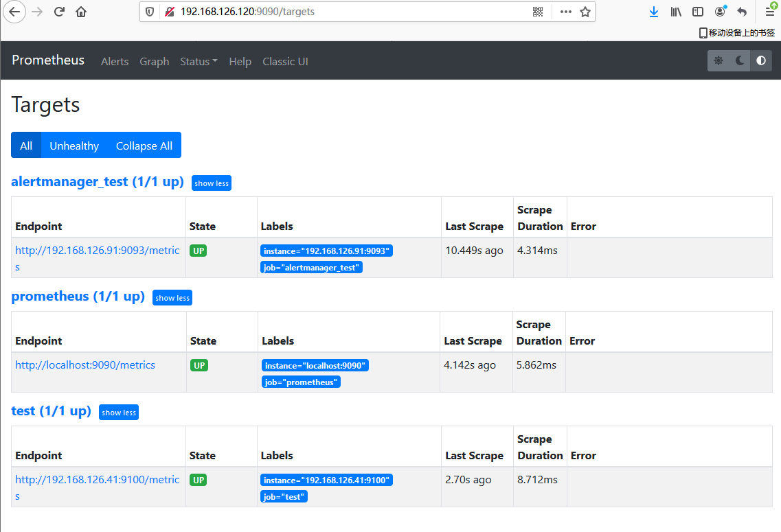This screenshot has height=532, width=781.
Task: Click the UP state badge for 192.168.126.41:9100
Action: coord(199,480)
